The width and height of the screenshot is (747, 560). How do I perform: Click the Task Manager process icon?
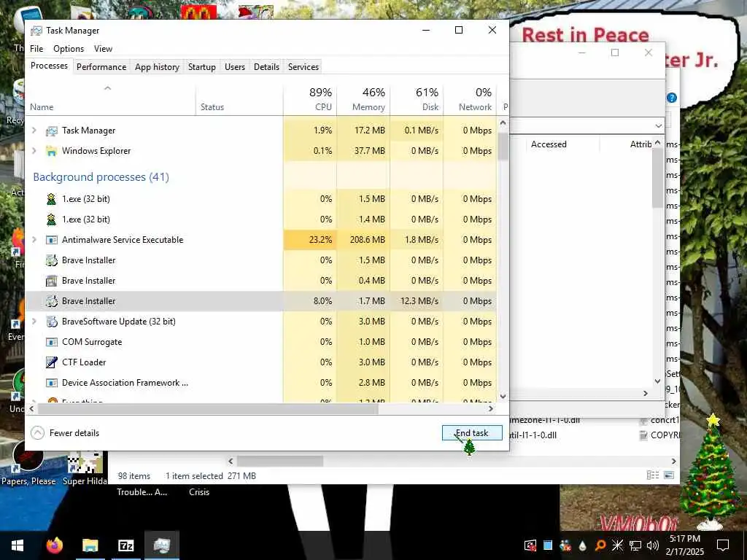pyautogui.click(x=52, y=131)
